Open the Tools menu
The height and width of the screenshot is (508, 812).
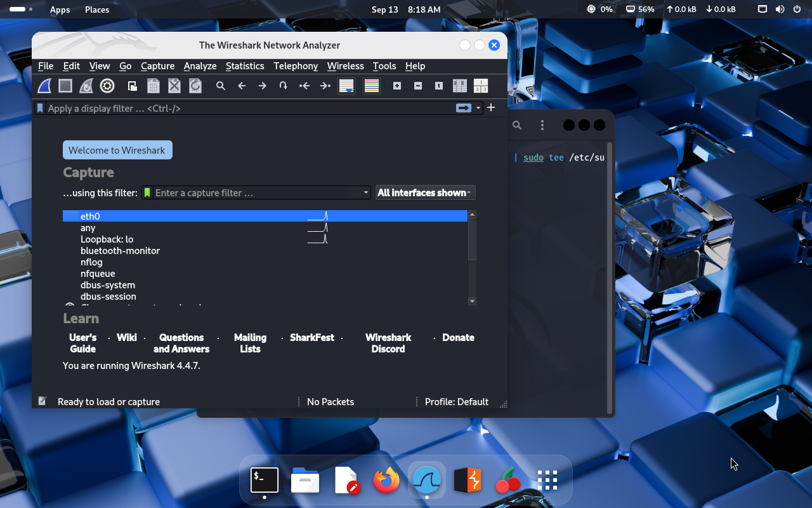(x=384, y=66)
